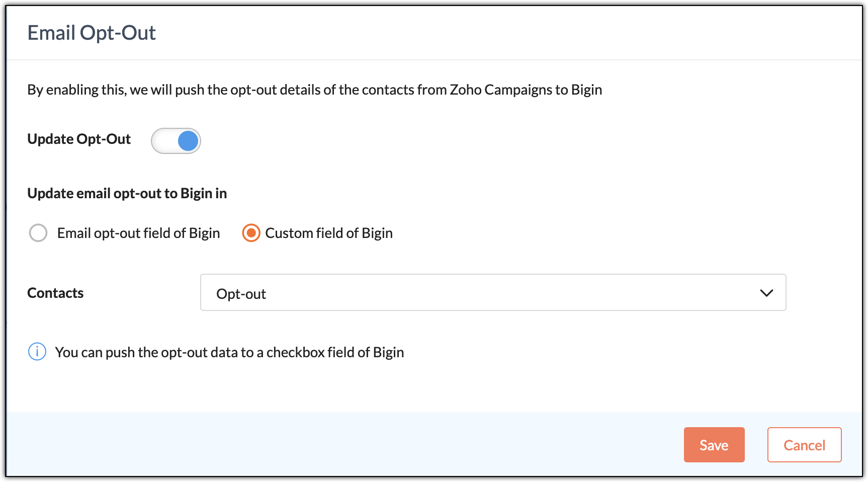
Task: Click the 'Update email opt-out to Bigin in' heading
Action: pos(127,193)
